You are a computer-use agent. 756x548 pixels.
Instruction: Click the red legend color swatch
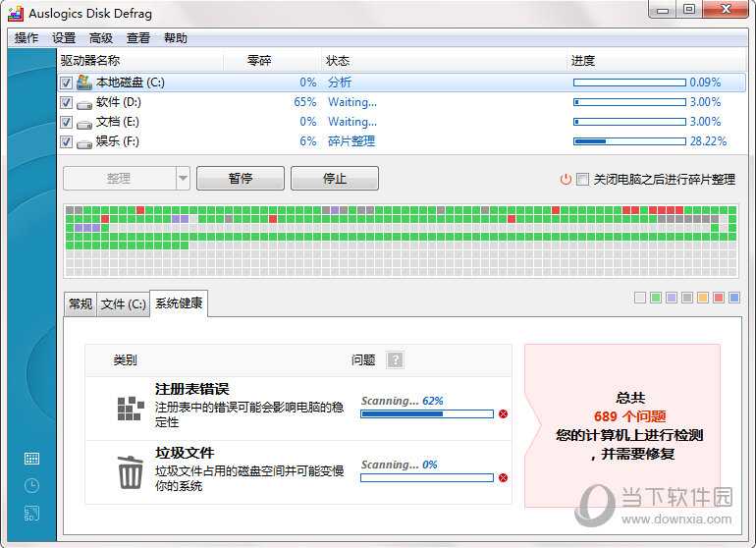click(719, 298)
